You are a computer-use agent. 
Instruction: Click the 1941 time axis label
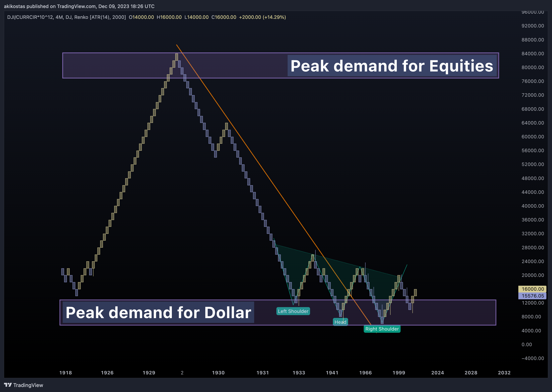tap(332, 373)
